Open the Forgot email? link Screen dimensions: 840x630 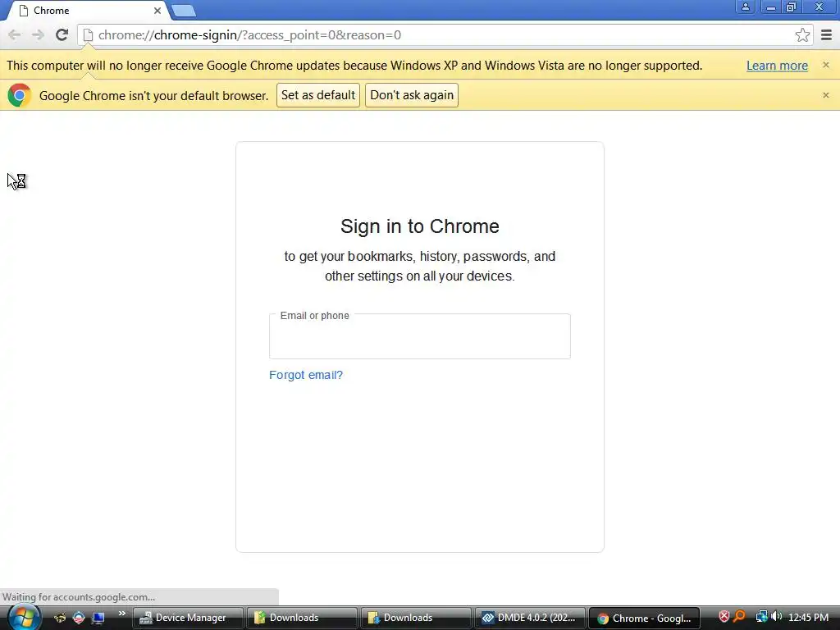306,375
